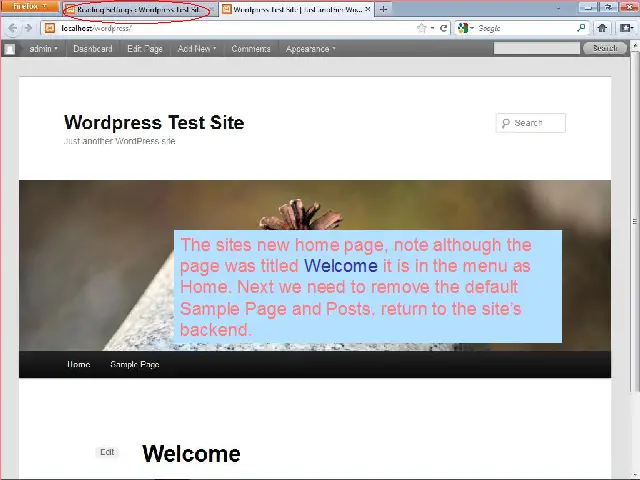Image resolution: width=640 pixels, height=480 pixels.
Task: Click the admin avatar icon in admin bar
Action: click(10, 49)
